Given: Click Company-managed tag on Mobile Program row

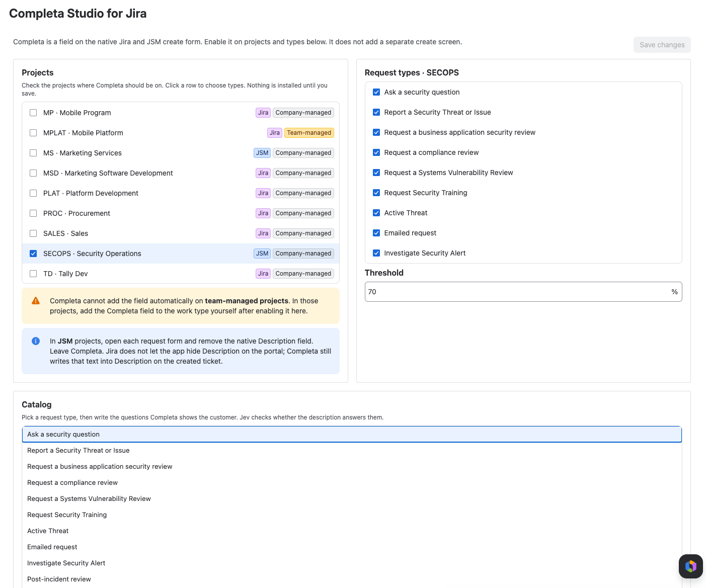Looking at the screenshot, I should click(x=303, y=113).
